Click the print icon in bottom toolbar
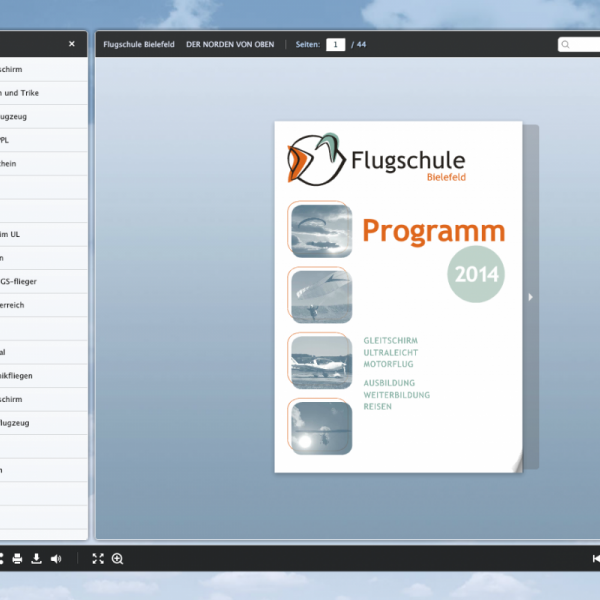Screen dimensions: 600x600 click(17, 559)
